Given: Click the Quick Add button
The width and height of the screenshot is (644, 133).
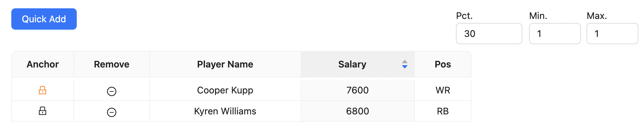Looking at the screenshot, I should [44, 19].
